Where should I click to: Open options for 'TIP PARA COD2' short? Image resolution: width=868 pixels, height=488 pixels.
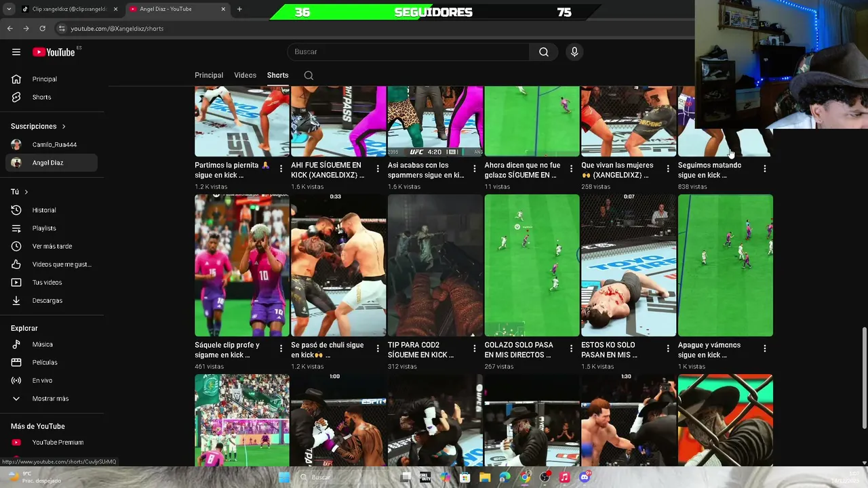click(x=475, y=348)
